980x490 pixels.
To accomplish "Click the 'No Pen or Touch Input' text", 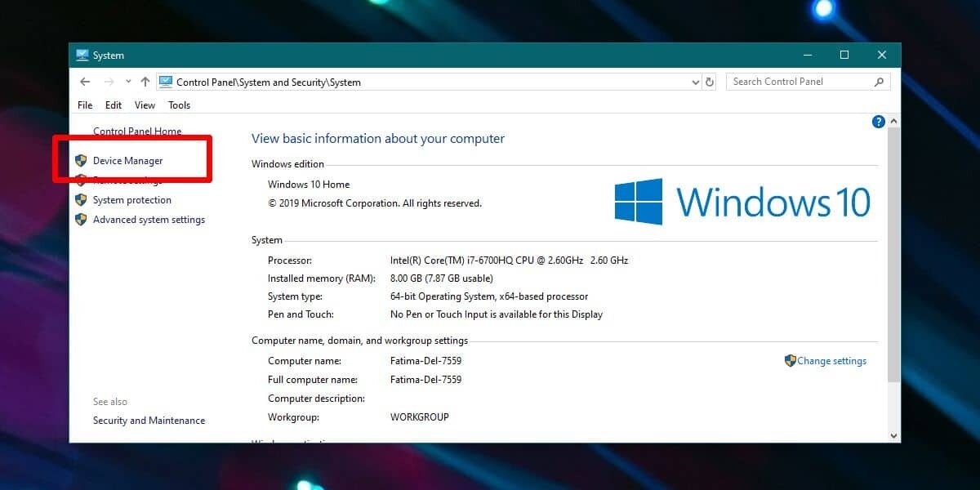I will coord(497,314).
